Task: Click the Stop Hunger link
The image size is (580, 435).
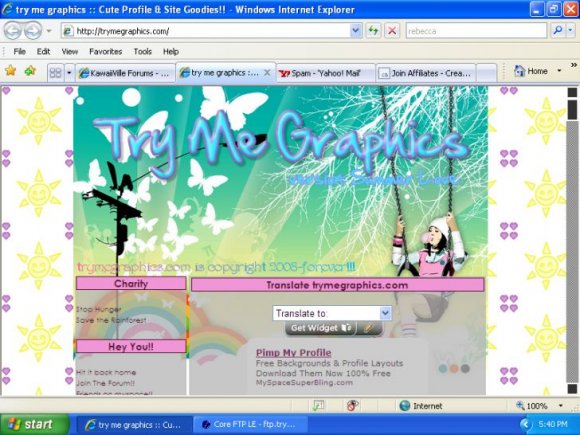Action: point(98,309)
